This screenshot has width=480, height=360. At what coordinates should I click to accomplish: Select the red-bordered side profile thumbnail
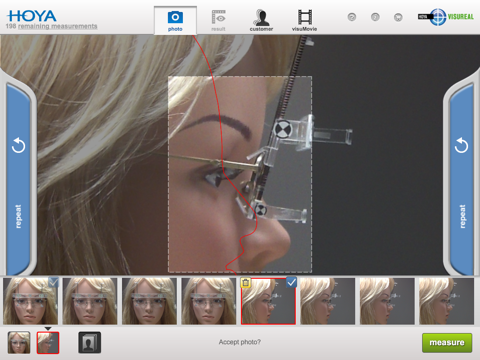point(268,301)
